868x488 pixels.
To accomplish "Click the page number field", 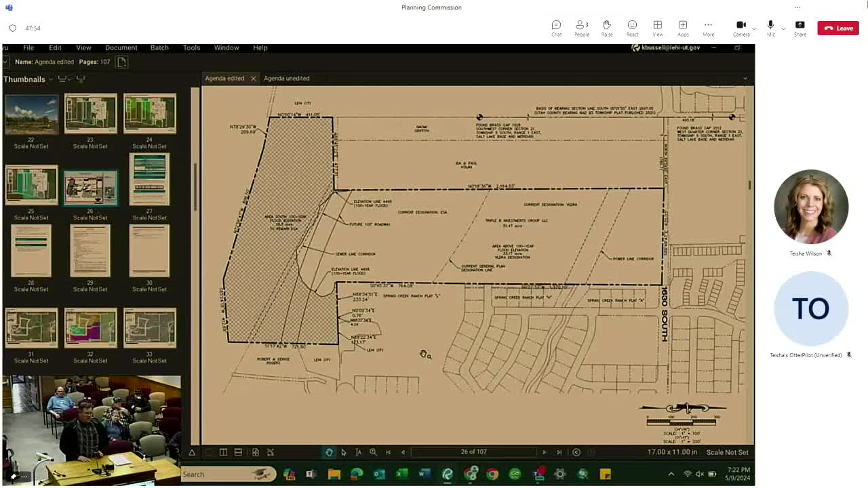I will pos(473,452).
